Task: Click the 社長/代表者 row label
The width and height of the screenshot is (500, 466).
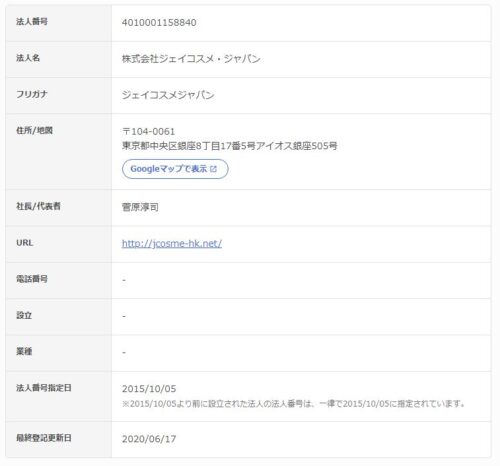Action: pyautogui.click(x=38, y=206)
